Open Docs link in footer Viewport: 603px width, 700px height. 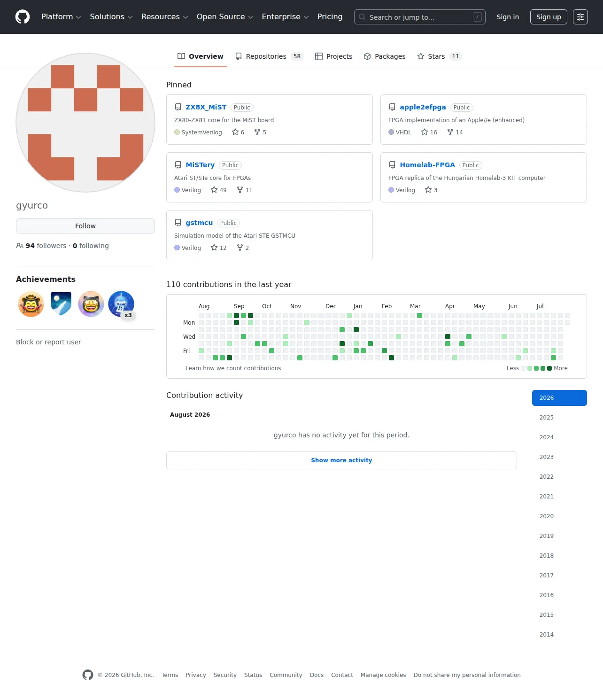point(317,675)
